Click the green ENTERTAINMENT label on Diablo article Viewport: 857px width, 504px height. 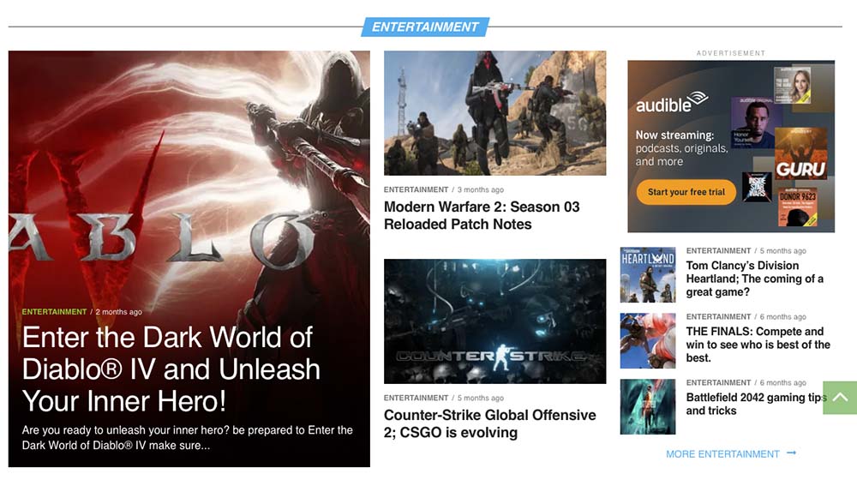54,312
